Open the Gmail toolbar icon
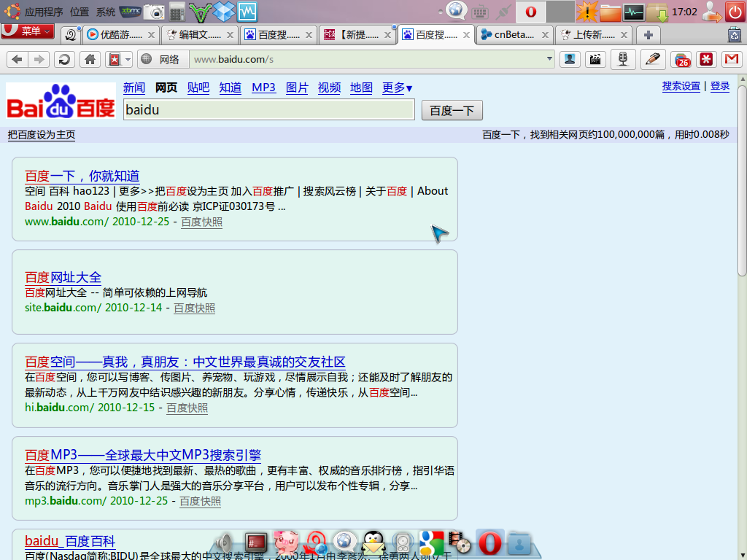Image resolution: width=747 pixels, height=560 pixels. pyautogui.click(x=731, y=60)
